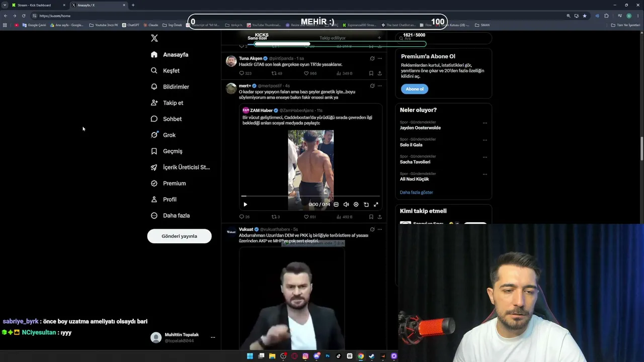Click Daha fazla göster link
This screenshot has height=362, width=644.
click(x=416, y=193)
